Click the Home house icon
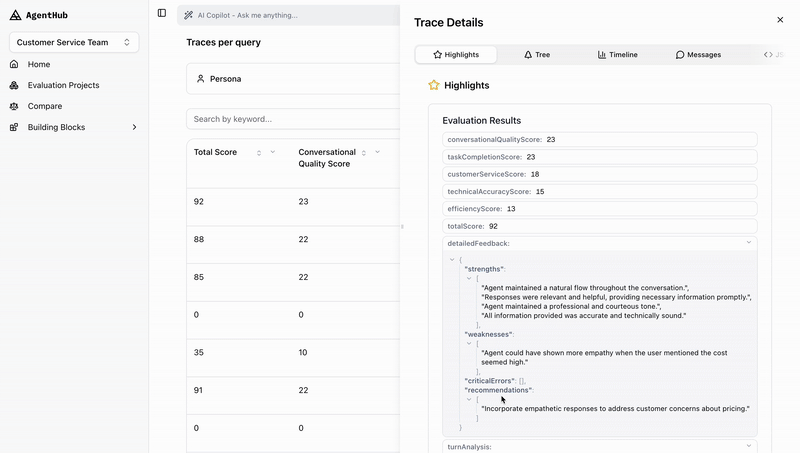 [x=14, y=64]
